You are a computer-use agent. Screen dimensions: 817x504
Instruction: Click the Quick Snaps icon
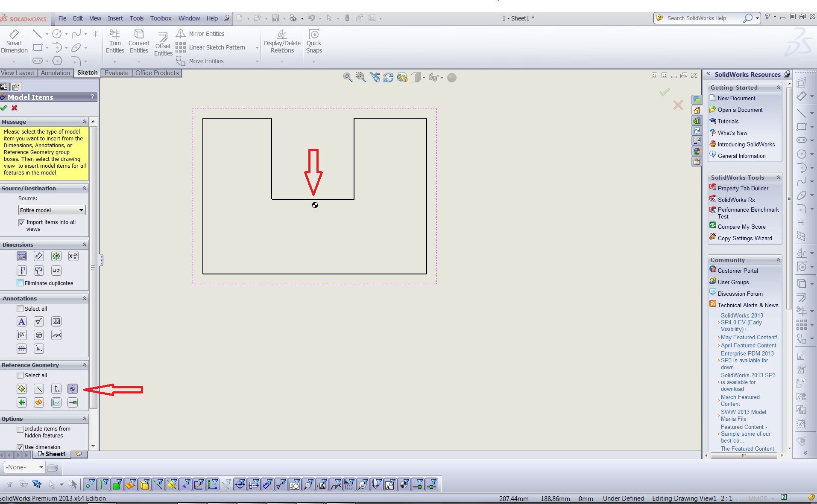click(x=314, y=41)
